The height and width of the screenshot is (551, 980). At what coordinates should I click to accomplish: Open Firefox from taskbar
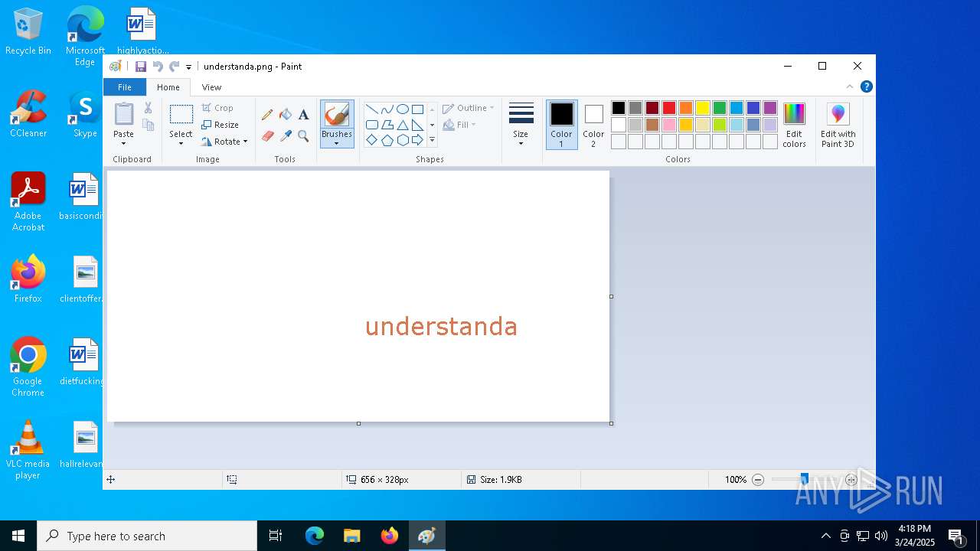[390, 536]
